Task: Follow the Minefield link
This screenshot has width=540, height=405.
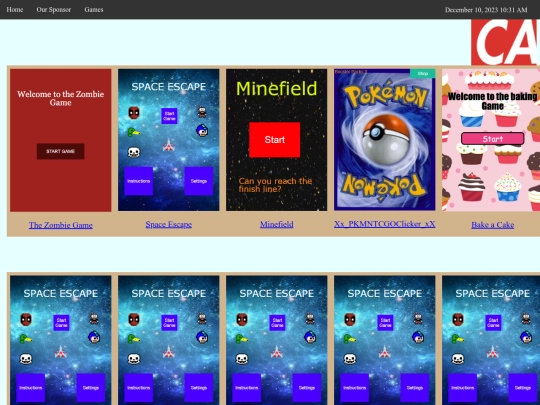Action: click(x=277, y=225)
